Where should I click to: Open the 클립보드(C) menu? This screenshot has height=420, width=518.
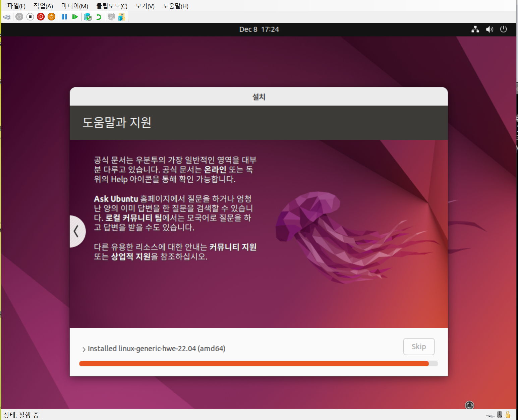(x=112, y=6)
